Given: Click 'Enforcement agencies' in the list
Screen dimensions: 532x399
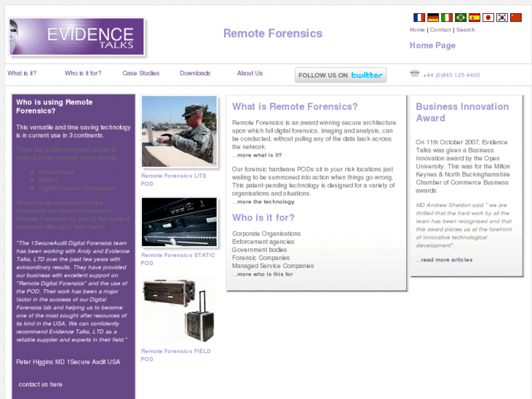Looking at the screenshot, I should click(263, 242).
